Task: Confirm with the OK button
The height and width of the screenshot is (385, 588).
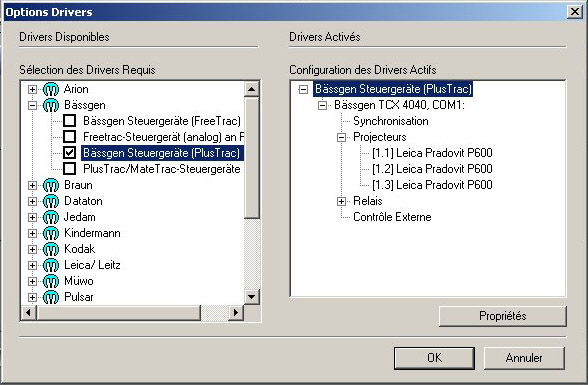Action: [x=434, y=358]
